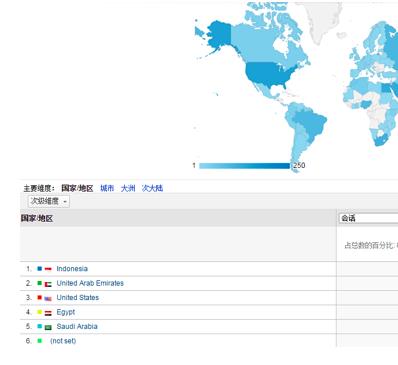Click the map color scale legend bar
The image size is (398, 365).
245,166
